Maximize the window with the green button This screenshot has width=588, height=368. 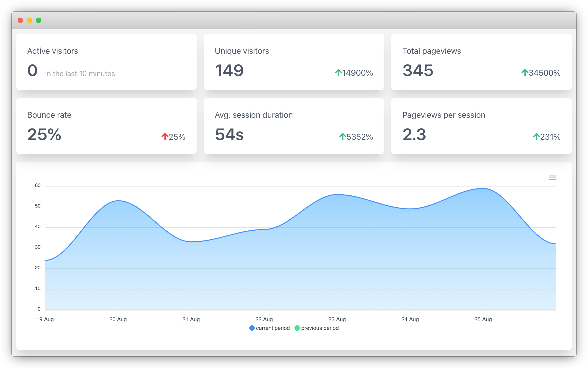39,20
